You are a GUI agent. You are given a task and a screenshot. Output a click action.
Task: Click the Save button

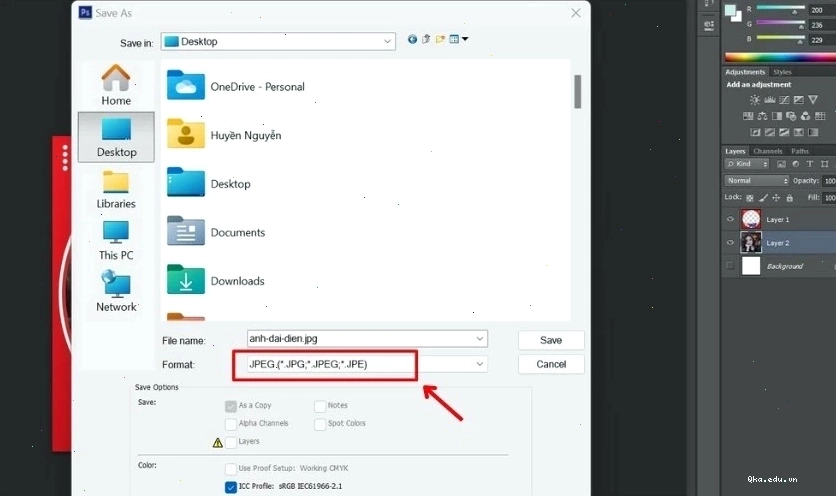pos(551,340)
